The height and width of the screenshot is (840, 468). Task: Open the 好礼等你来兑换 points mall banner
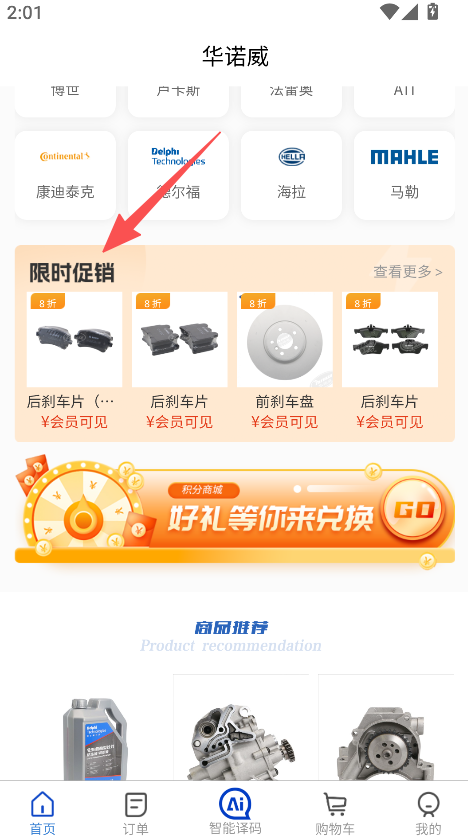235,512
